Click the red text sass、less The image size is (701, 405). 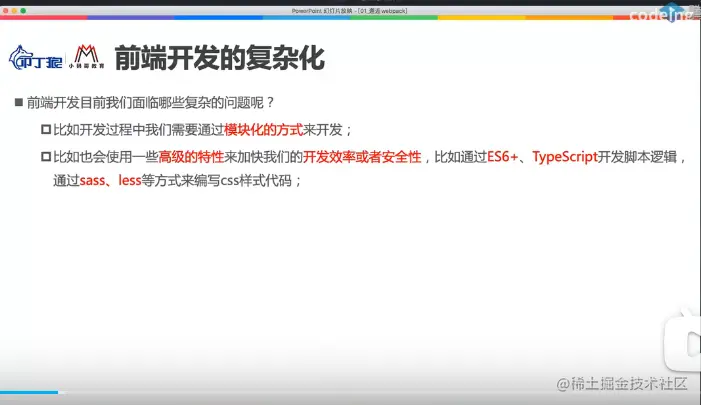point(110,181)
